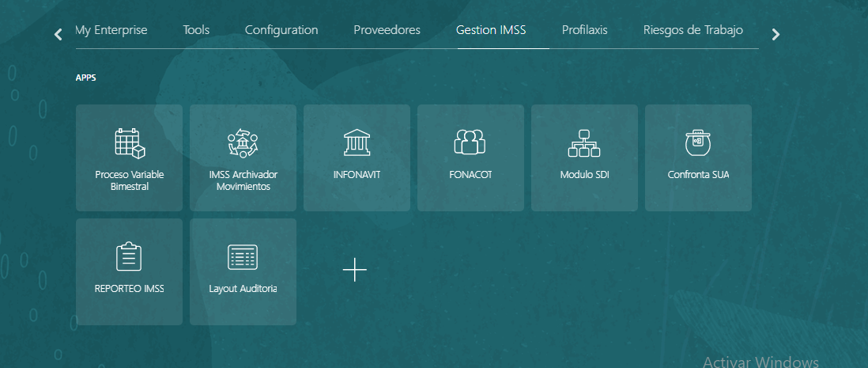Viewport: 868px width, 368px height.
Task: Open the Confronta SUA jar icon
Action: tap(698, 143)
